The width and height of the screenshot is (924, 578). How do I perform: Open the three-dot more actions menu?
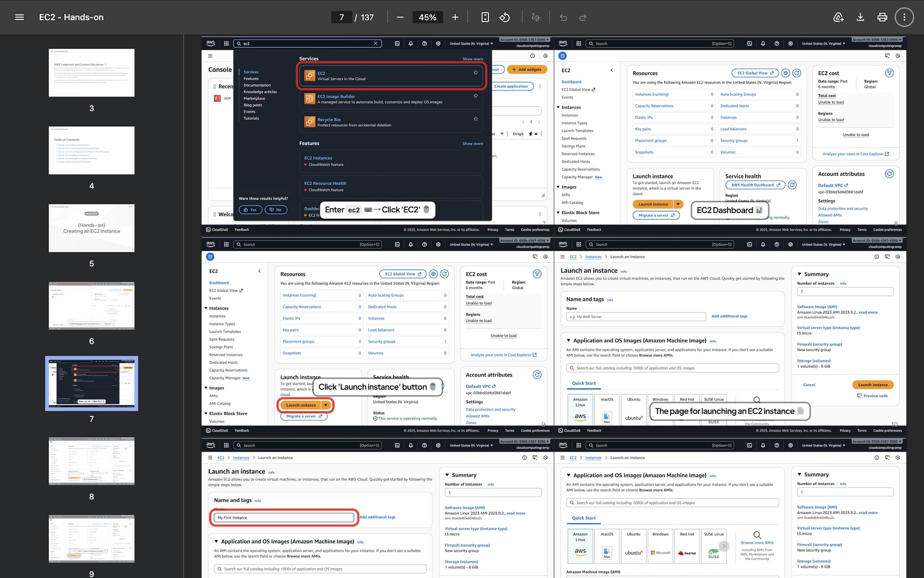pyautogui.click(x=904, y=17)
